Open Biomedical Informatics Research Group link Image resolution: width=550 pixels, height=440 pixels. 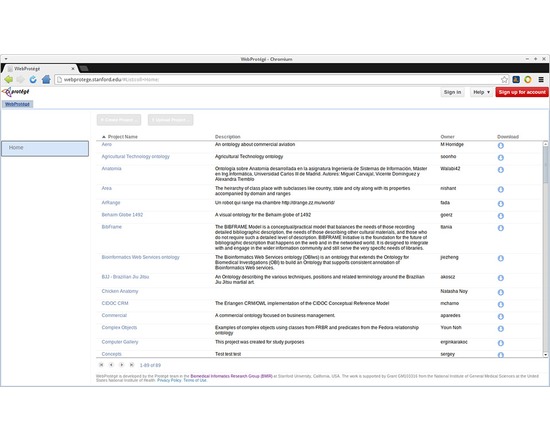(x=232, y=376)
